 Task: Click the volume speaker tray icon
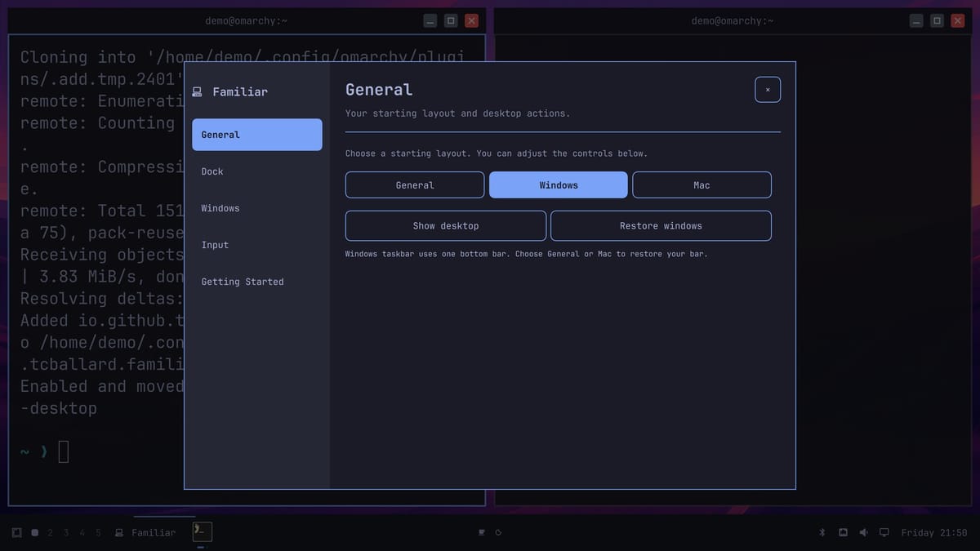coord(863,532)
